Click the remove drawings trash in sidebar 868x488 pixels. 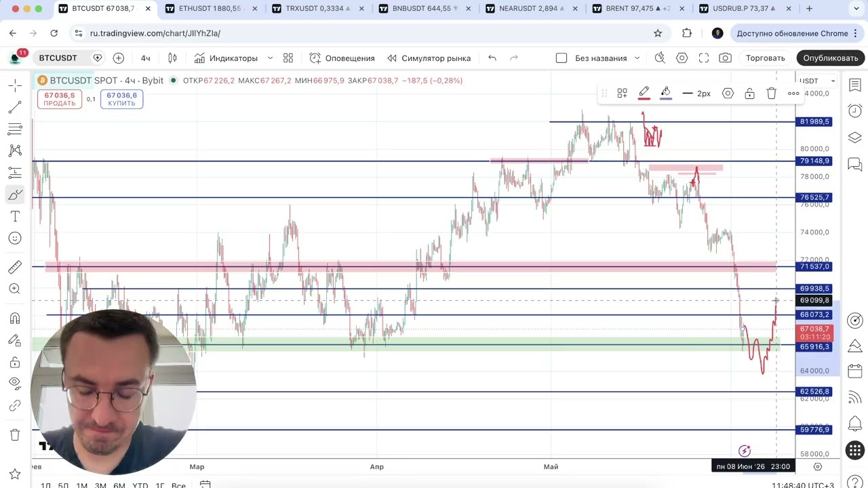[x=15, y=434]
